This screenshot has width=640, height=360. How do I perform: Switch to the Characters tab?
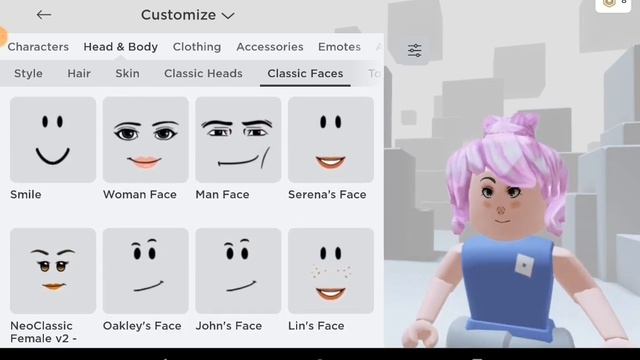[38, 47]
